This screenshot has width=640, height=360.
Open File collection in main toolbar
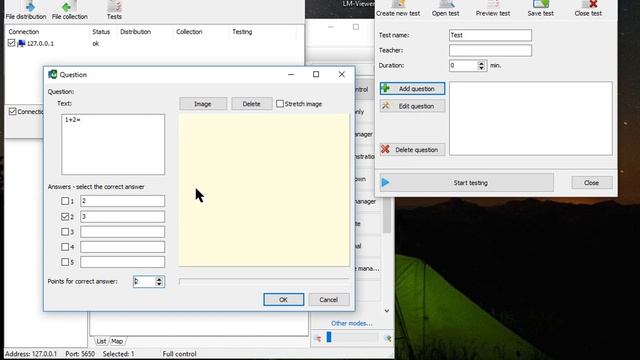coord(69,10)
